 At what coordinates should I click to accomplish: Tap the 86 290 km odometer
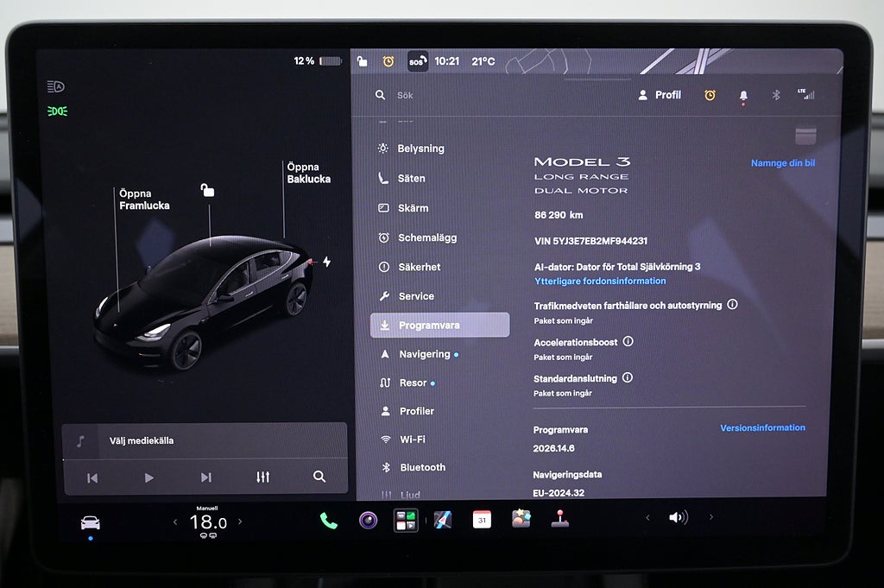point(559,215)
